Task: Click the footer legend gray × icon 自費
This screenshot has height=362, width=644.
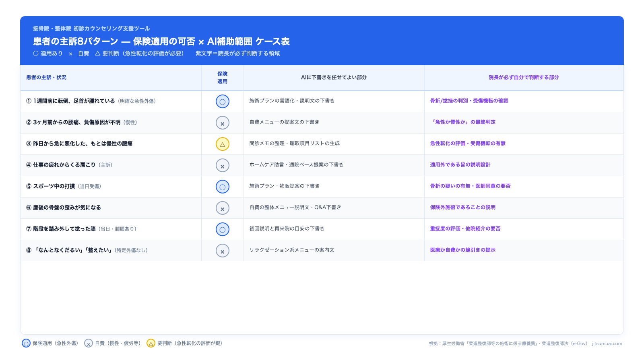Action: [x=89, y=343]
